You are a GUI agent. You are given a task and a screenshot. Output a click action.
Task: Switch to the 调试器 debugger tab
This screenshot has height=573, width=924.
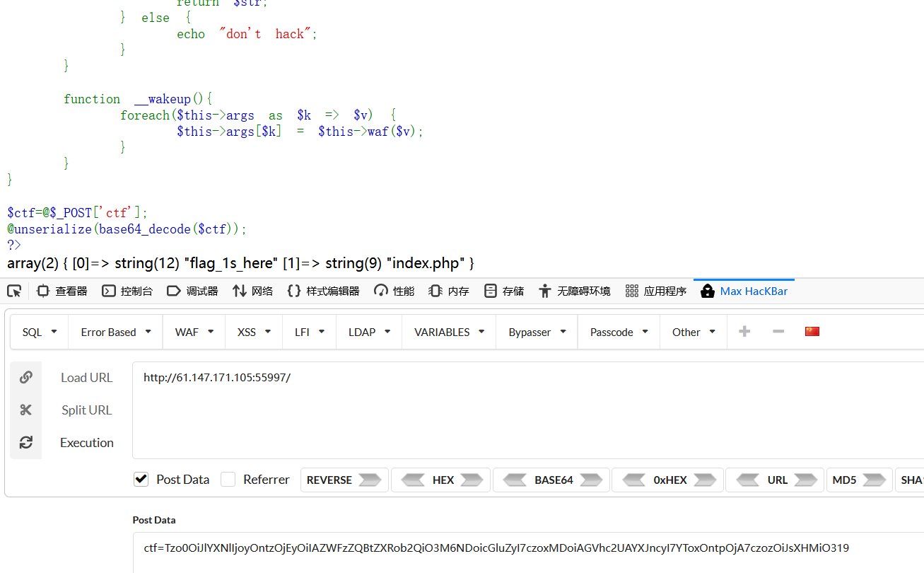pos(192,291)
